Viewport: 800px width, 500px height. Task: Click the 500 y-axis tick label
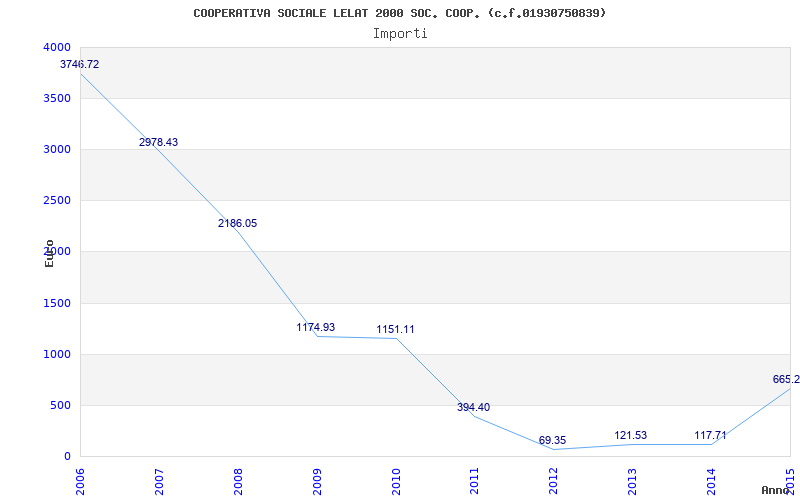[61, 406]
